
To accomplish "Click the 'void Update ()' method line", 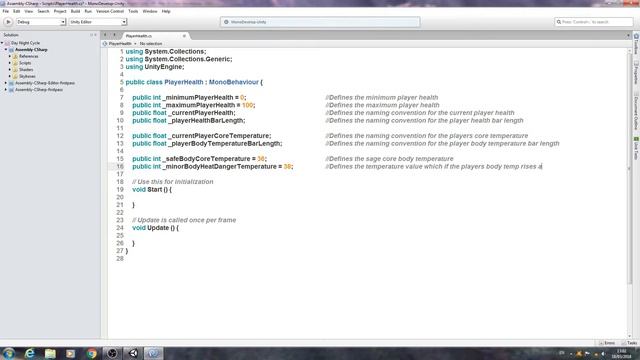I will coord(156,228).
